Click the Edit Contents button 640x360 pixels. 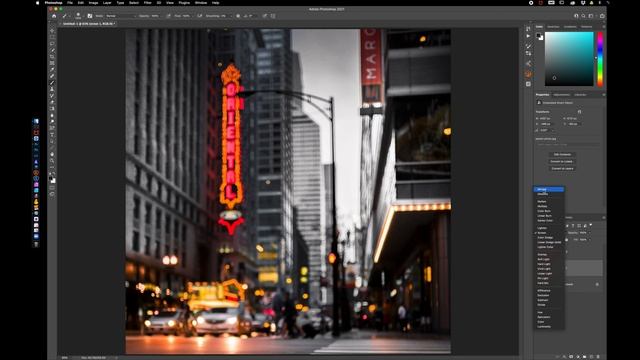pyautogui.click(x=562, y=154)
